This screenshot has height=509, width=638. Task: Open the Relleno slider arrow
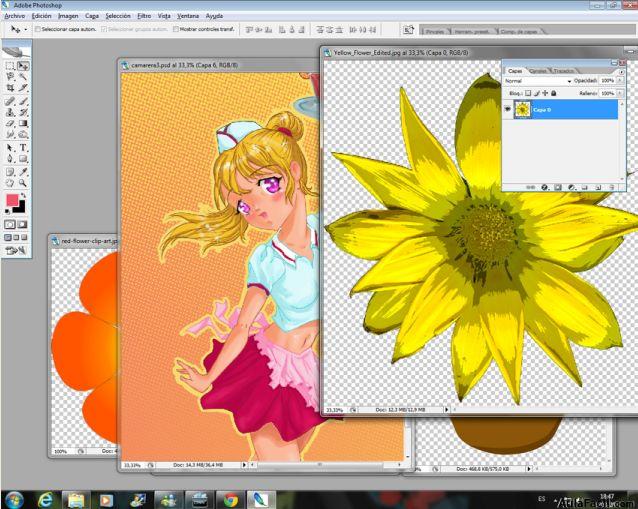(620, 93)
